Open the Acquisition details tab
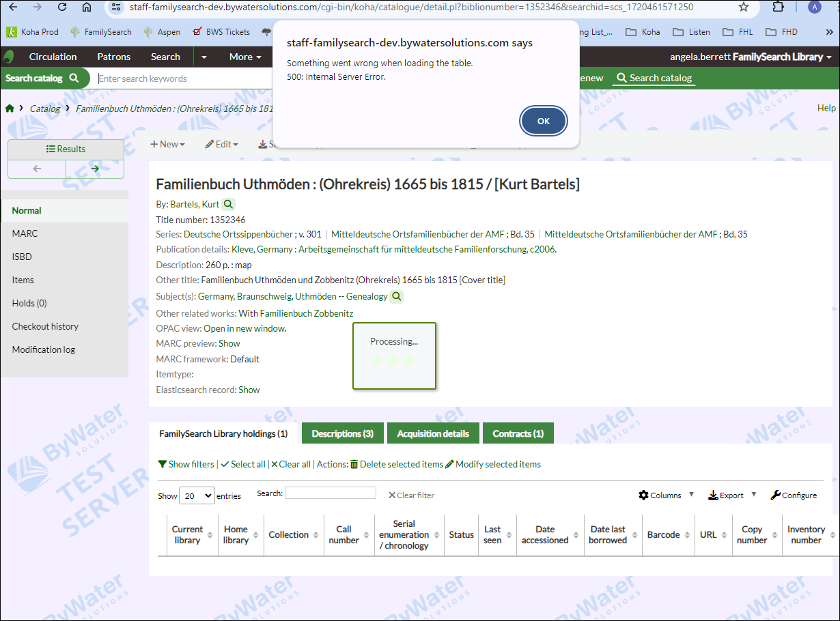 pos(433,433)
